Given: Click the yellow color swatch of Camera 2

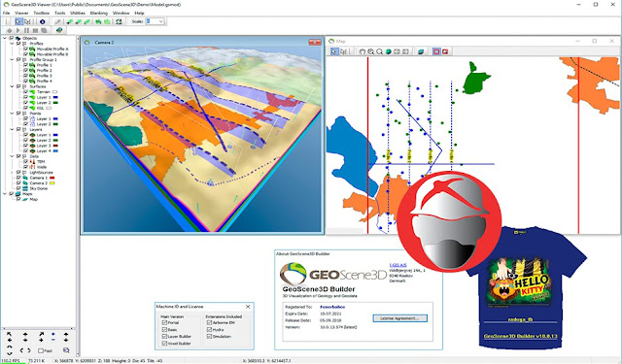Looking at the screenshot, I should pyautogui.click(x=52, y=183).
